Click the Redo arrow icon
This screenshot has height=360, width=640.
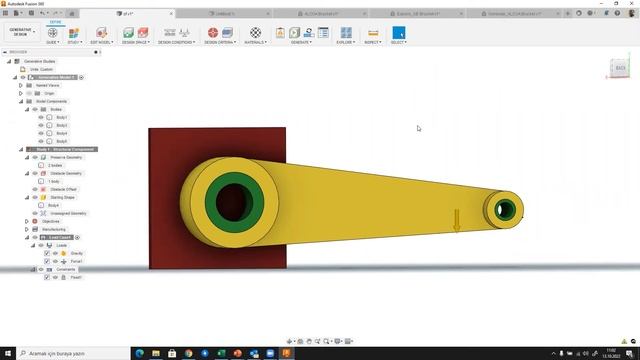click(x=56, y=13)
